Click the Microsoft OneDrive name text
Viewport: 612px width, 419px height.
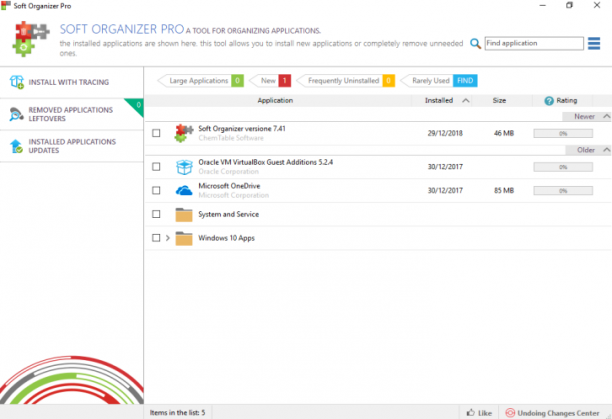coord(229,186)
